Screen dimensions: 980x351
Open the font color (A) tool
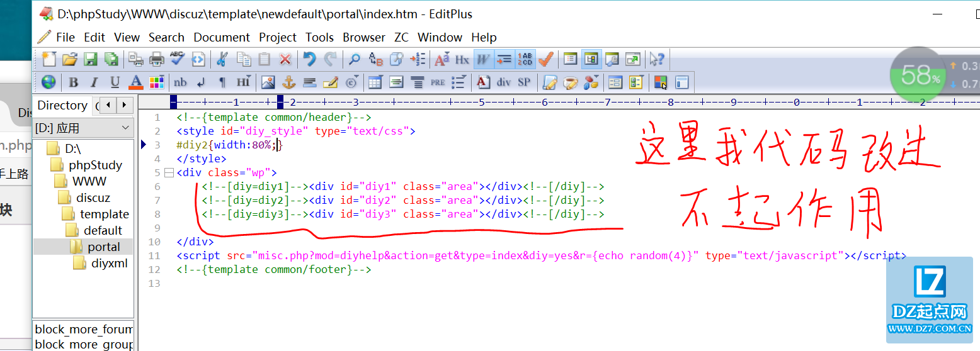pos(135,82)
